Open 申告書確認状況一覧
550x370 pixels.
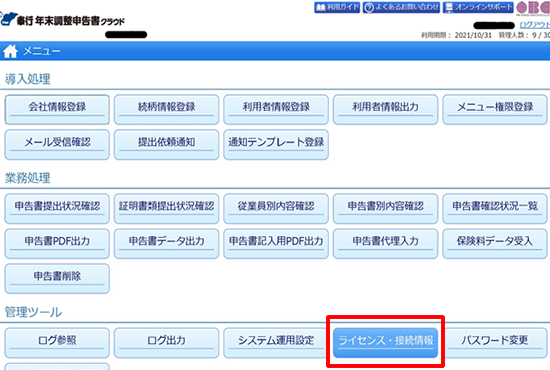click(x=495, y=209)
